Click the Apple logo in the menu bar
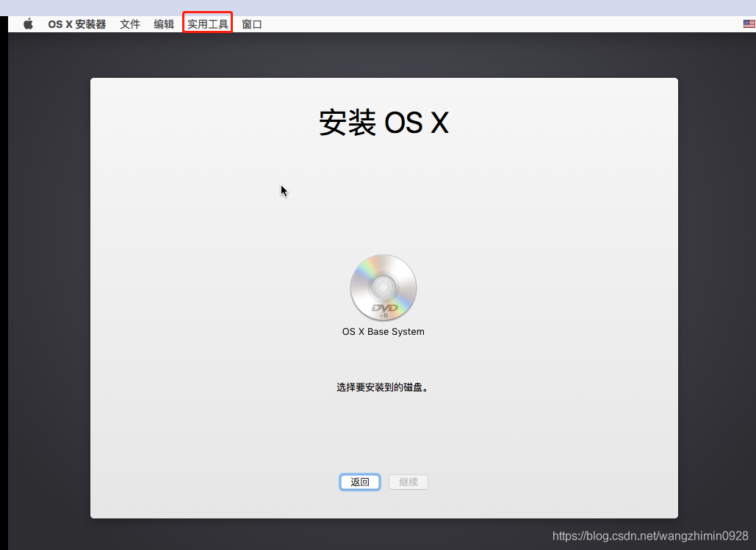756x550 pixels. pos(27,23)
